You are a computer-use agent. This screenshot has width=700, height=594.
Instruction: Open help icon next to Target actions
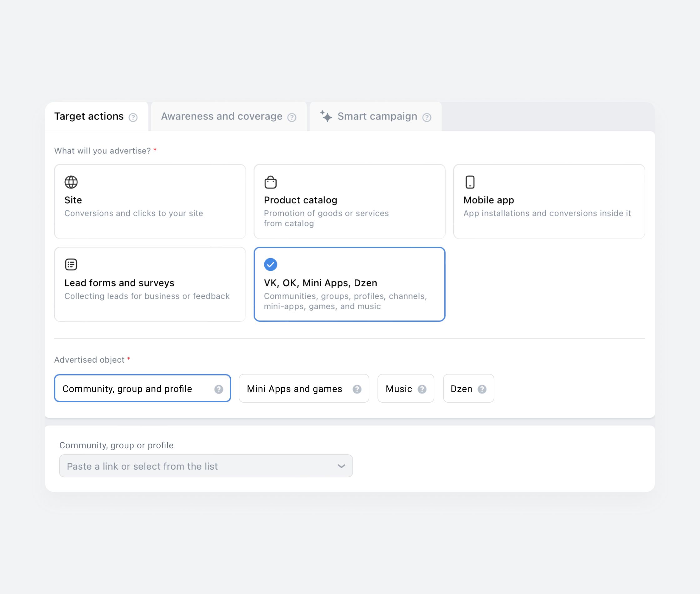133,118
